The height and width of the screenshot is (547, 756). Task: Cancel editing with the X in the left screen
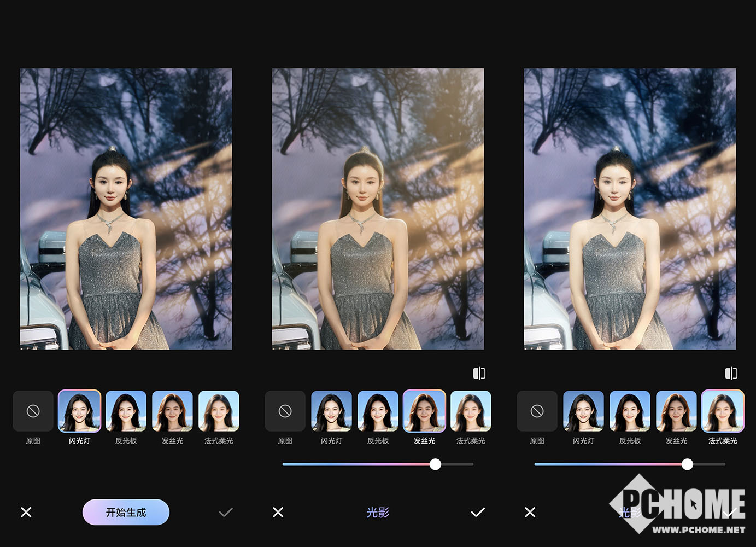coord(26,512)
